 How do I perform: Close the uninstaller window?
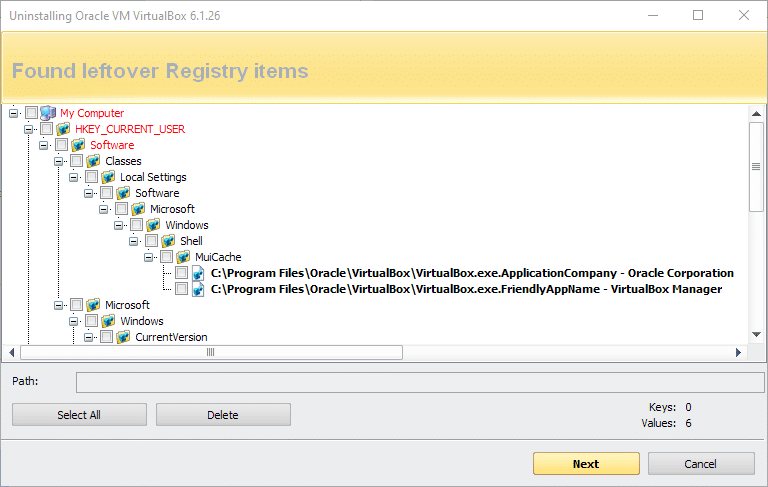coord(744,15)
